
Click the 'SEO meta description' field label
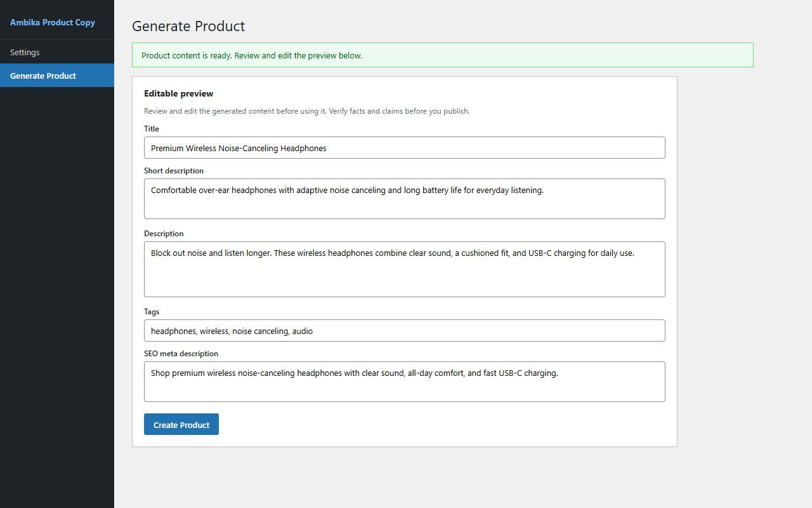click(181, 354)
